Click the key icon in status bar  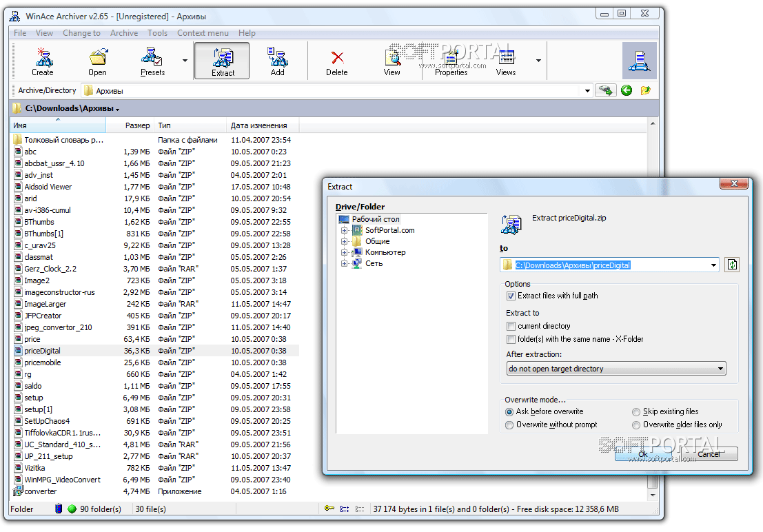329,509
